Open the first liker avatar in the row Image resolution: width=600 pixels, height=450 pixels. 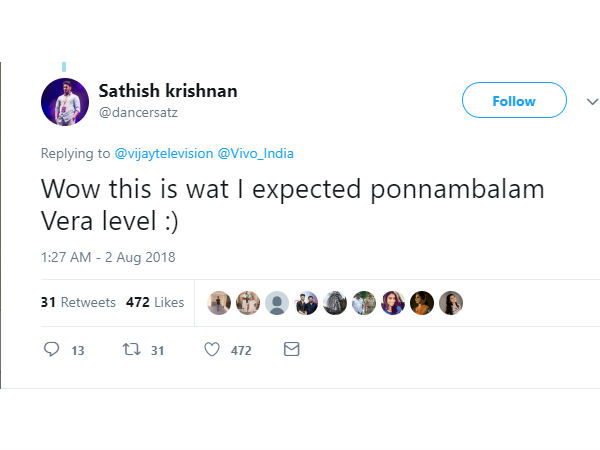[x=219, y=302]
